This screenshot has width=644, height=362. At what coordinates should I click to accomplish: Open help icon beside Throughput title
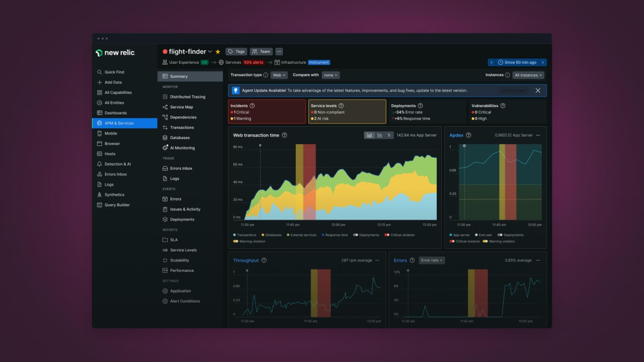tap(264, 260)
